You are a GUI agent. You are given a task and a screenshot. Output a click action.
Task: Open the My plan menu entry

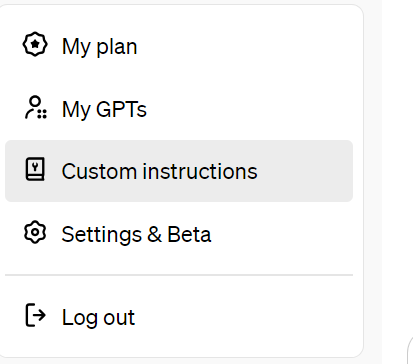[x=179, y=46]
